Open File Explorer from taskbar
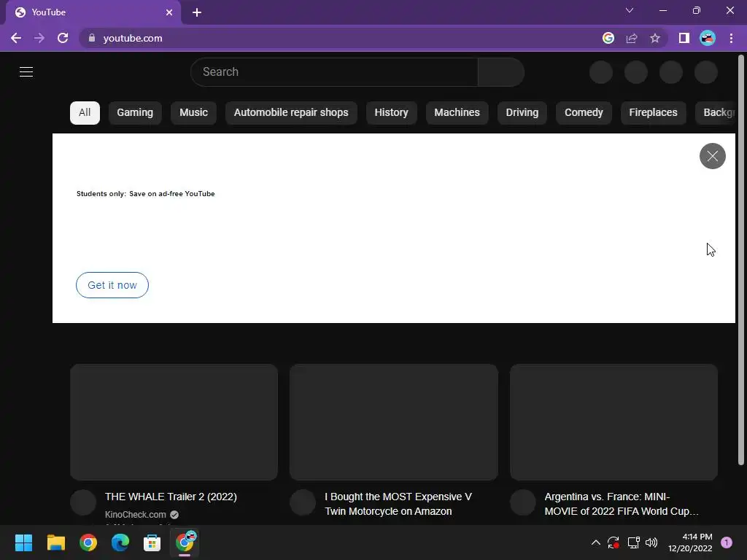 tap(55, 542)
